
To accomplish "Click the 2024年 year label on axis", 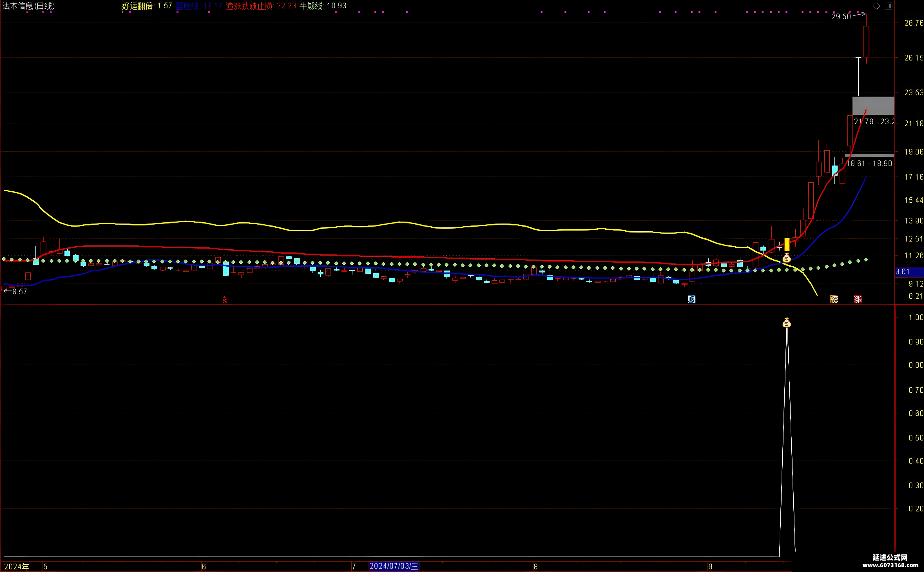I will click(x=17, y=567).
